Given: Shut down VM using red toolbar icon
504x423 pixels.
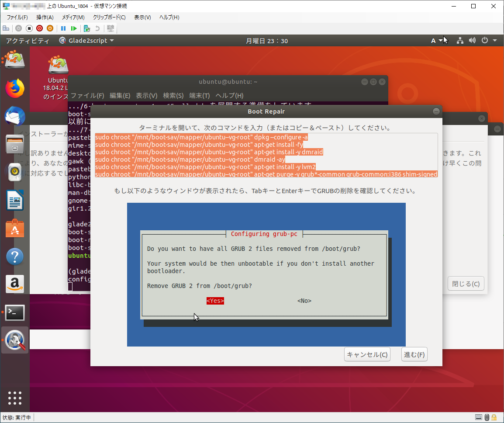Looking at the screenshot, I should [x=40, y=28].
